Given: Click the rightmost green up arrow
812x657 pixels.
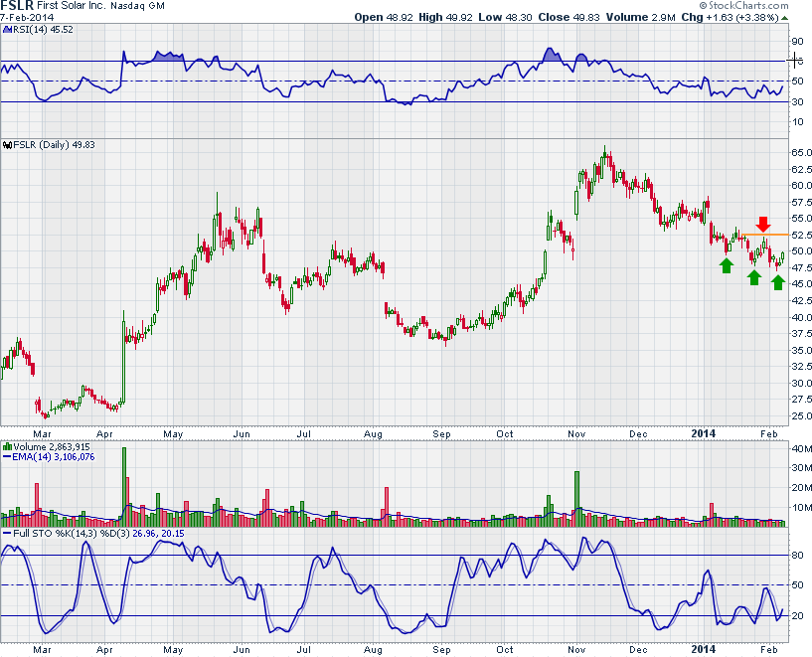Looking at the screenshot, I should [778, 281].
